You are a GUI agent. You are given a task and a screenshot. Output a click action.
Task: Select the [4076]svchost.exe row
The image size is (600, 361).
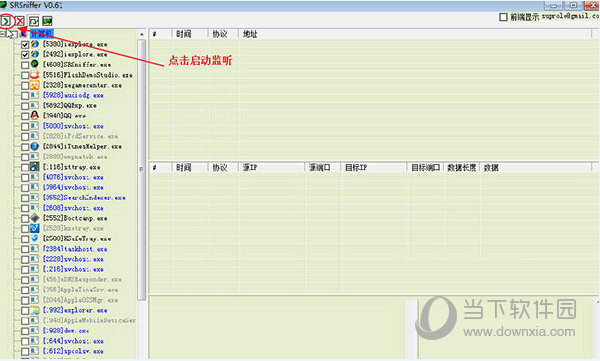(73, 177)
